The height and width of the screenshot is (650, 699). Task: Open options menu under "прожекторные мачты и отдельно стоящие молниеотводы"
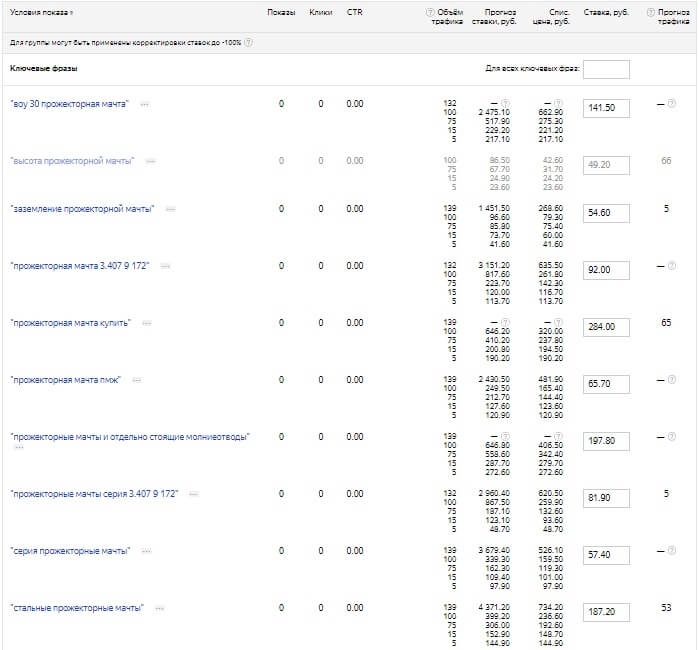pyautogui.click(x=19, y=447)
